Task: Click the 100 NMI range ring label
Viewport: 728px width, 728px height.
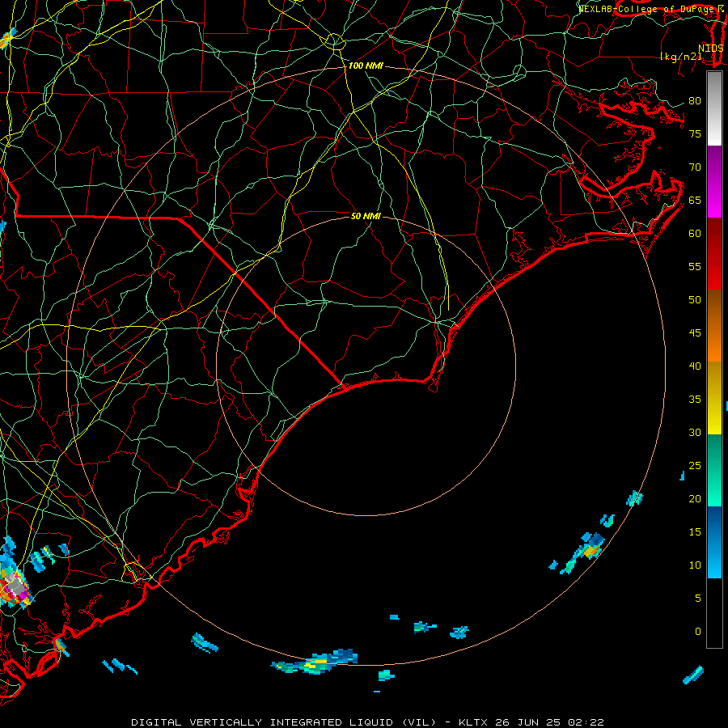Action: pos(366,66)
